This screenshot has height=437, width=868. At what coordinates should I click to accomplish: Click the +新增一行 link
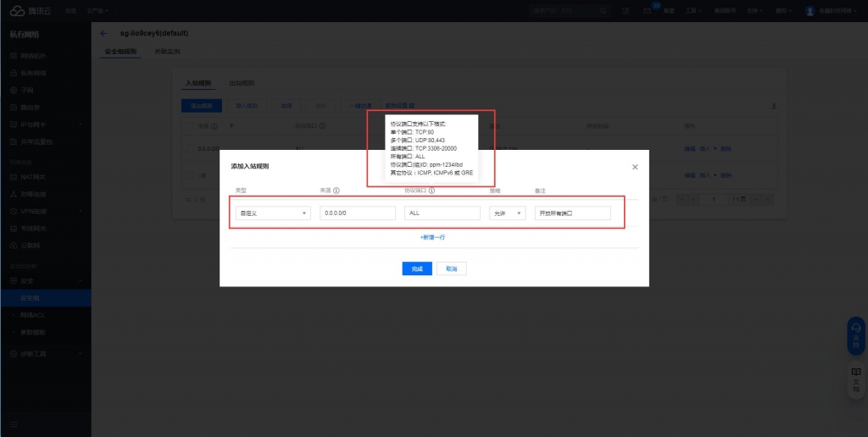(x=432, y=237)
